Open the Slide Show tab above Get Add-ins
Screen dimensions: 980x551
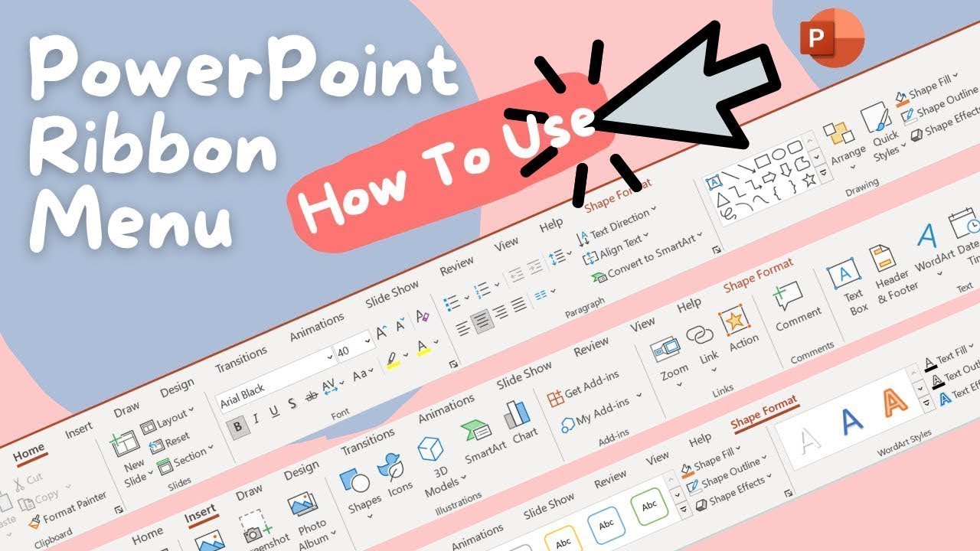[x=524, y=377]
